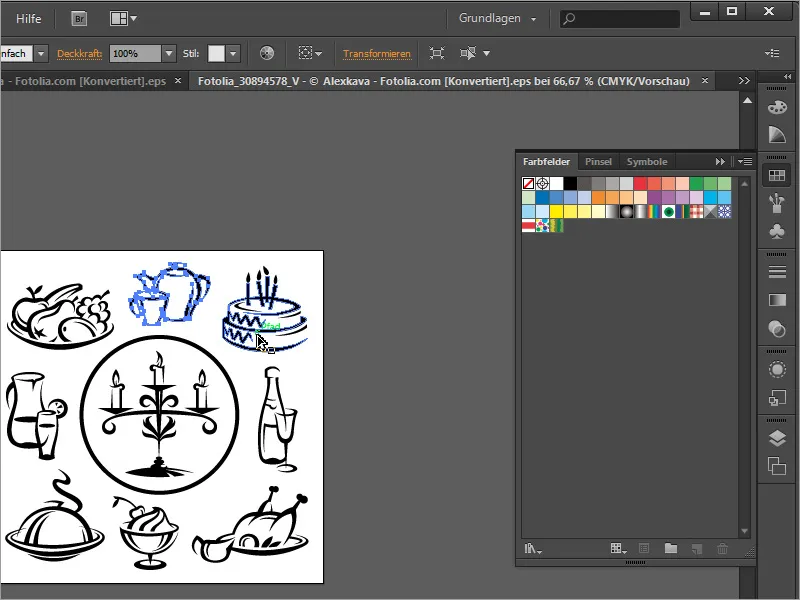Click canvas vertical scrollbar up arrow
Image resolution: width=800 pixels, height=600 pixels.
tap(747, 101)
